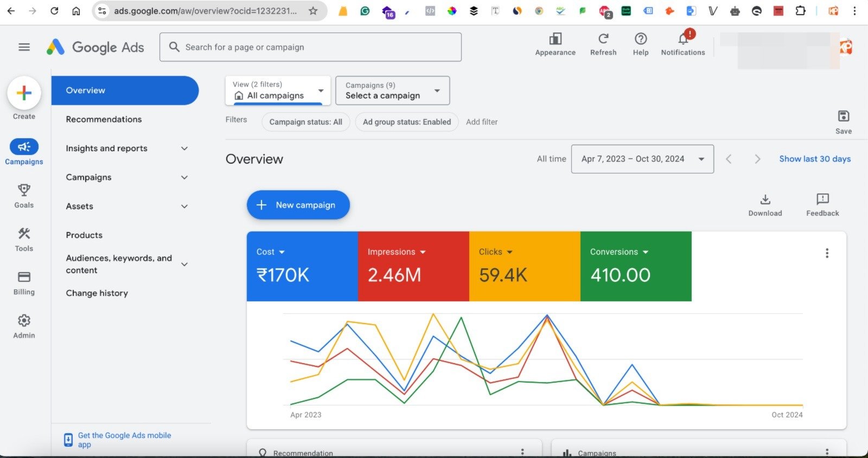The width and height of the screenshot is (868, 458).
Task: Go to Billing in the sidebar
Action: coord(24,278)
